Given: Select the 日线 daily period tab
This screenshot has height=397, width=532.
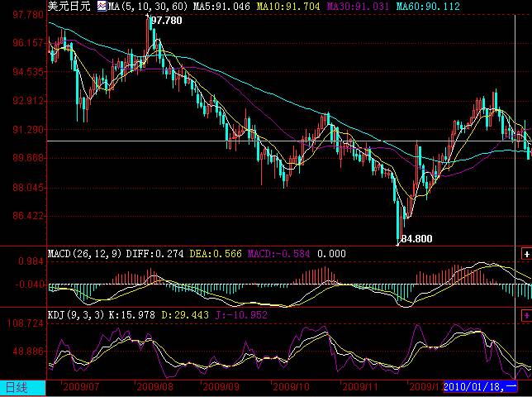Looking at the screenshot, I should coord(18,386).
